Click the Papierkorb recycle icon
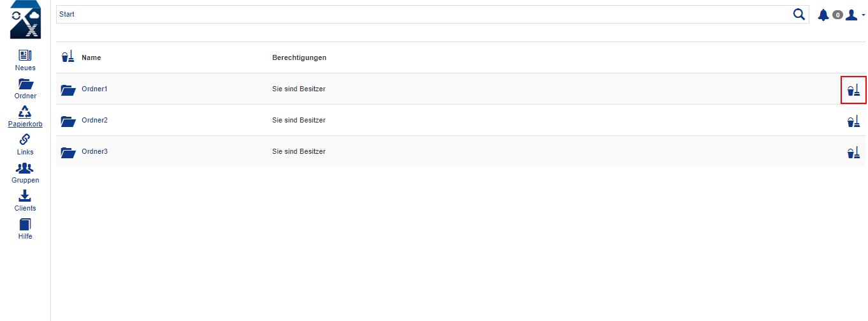 click(25, 112)
